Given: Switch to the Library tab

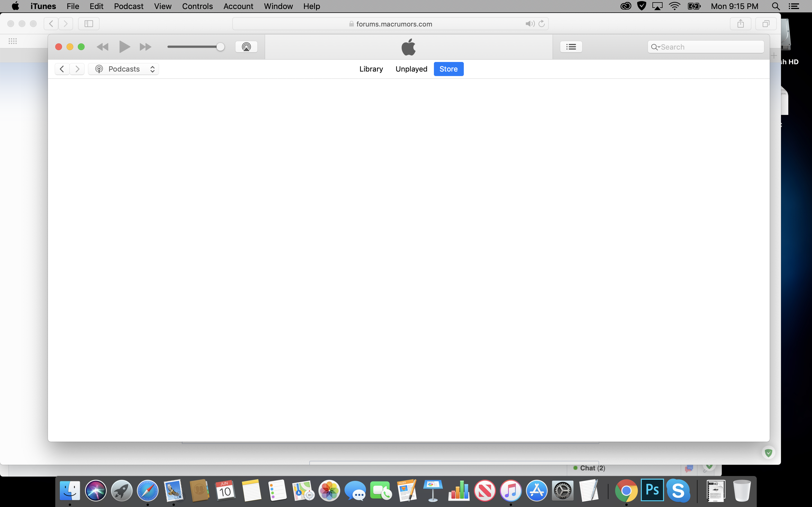Looking at the screenshot, I should 371,69.
